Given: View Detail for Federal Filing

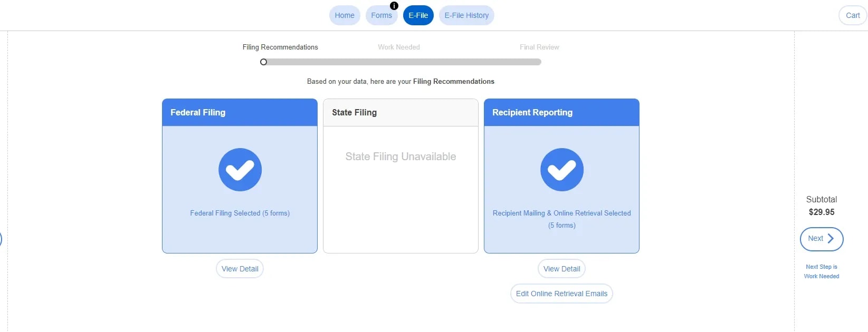Looking at the screenshot, I should tap(240, 269).
